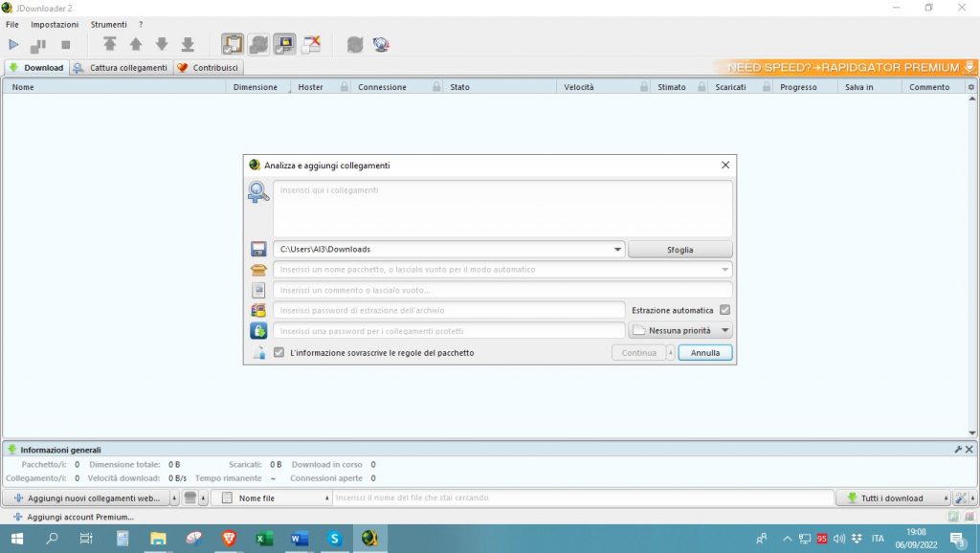Click the Start downloads play icon
The width and height of the screenshot is (980, 553).
pyautogui.click(x=13, y=44)
